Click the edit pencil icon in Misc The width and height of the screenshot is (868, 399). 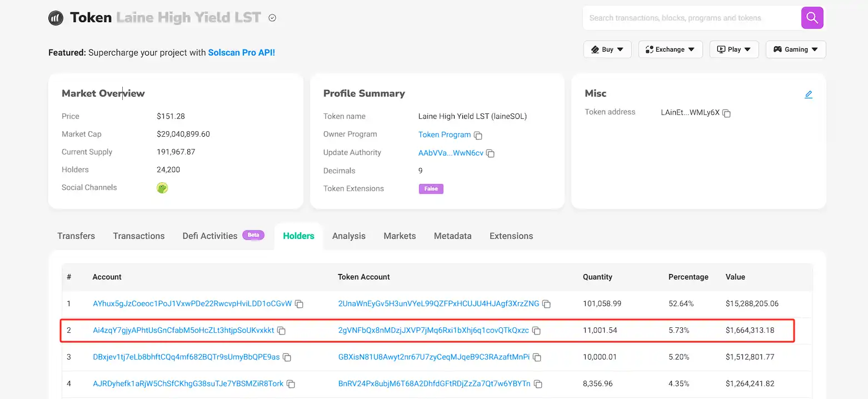click(808, 94)
